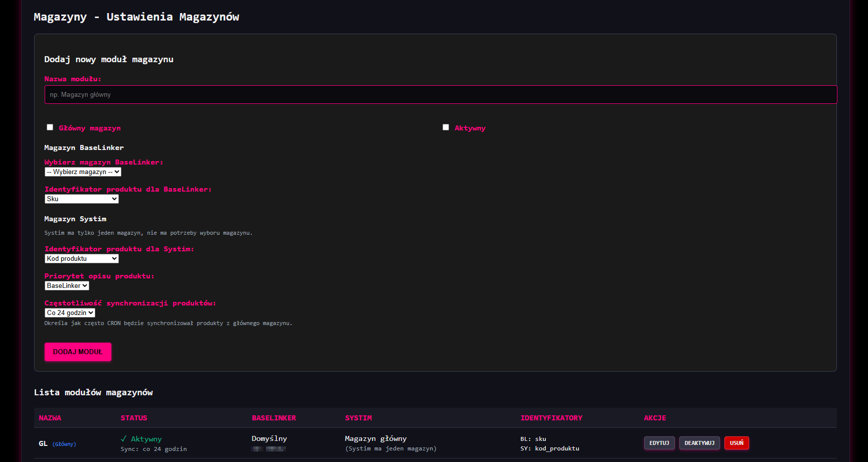The width and height of the screenshot is (868, 462).
Task: Open the Systim identifier dropdown showing "Kod produktu"
Action: pos(81,258)
